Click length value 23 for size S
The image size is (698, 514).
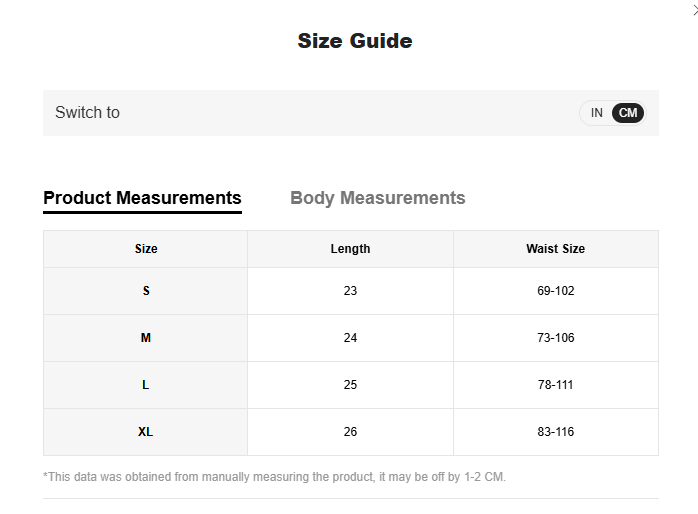coord(350,291)
